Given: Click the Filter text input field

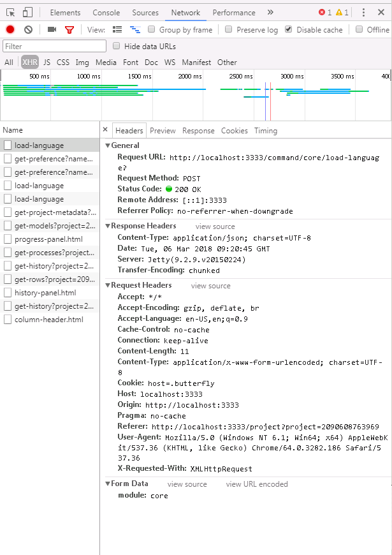Looking at the screenshot, I should [x=55, y=46].
